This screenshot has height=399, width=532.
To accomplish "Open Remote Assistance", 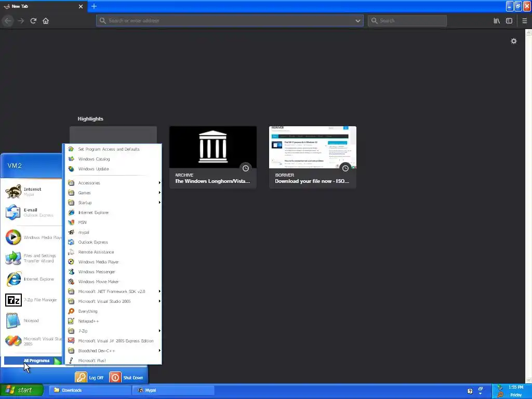I will coord(113,252).
